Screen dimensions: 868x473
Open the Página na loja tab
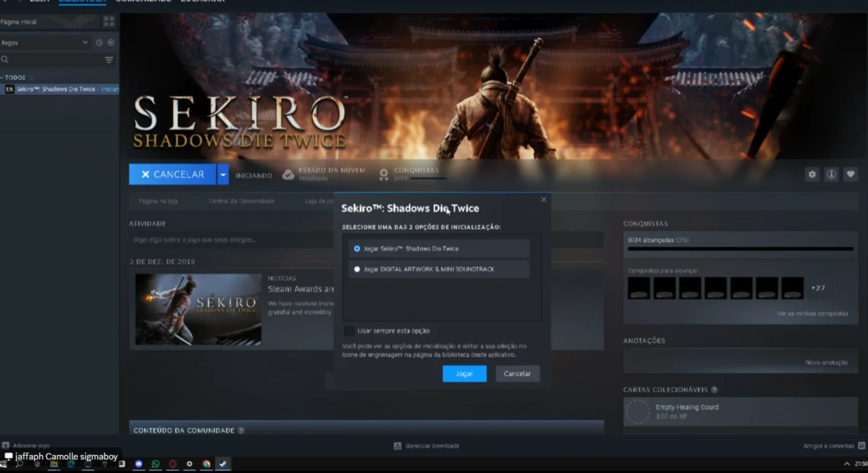[x=158, y=201]
